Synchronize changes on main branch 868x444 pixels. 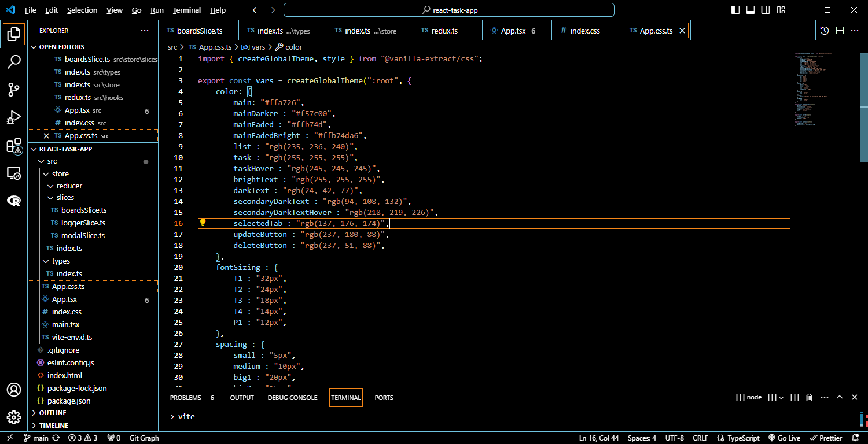56,438
